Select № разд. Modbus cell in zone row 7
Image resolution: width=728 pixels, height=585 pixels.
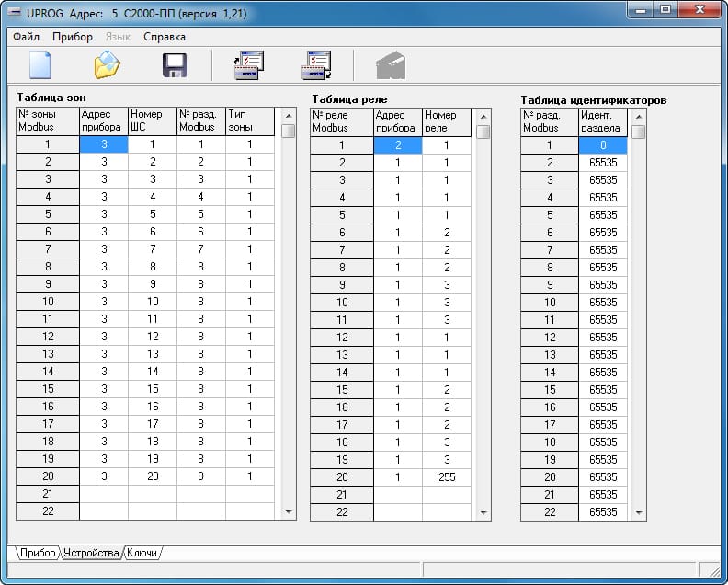pos(201,249)
